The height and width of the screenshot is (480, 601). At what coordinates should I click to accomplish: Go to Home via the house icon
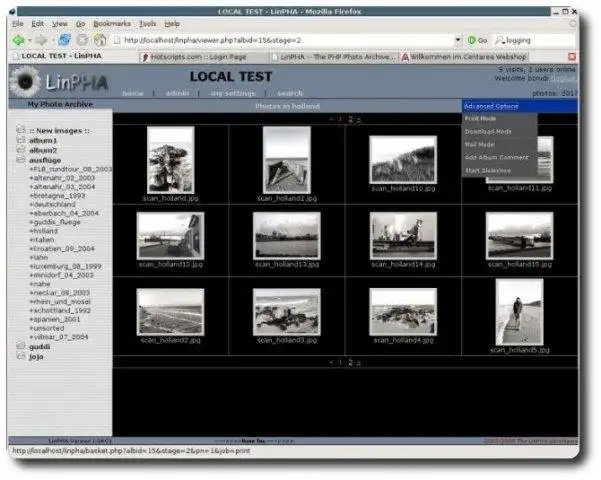click(101, 40)
